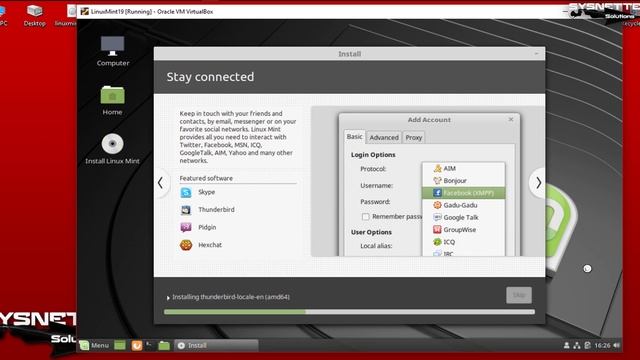Click the Hexchat icon in Featured software
Screen dimensions: 640x360
[186, 245]
